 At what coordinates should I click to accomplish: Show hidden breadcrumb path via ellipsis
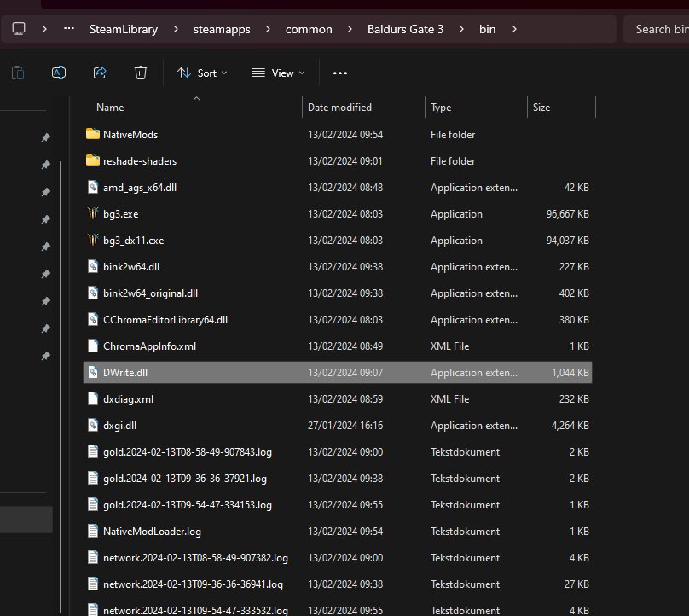[x=69, y=29]
